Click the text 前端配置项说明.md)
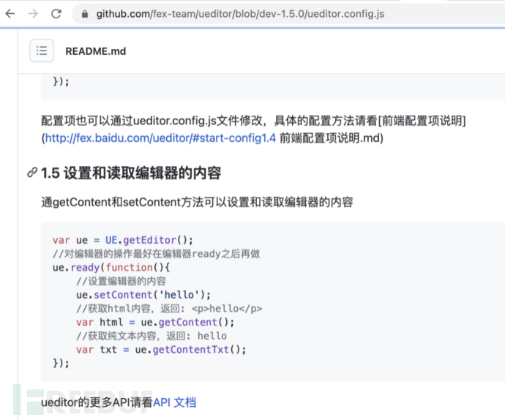This screenshot has height=420, width=505. pyautogui.click(x=332, y=138)
